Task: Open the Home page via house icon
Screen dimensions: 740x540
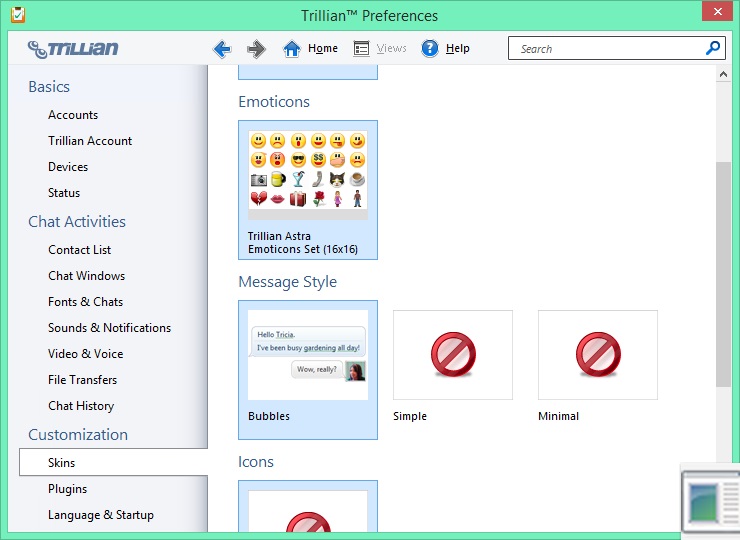Action: 291,49
